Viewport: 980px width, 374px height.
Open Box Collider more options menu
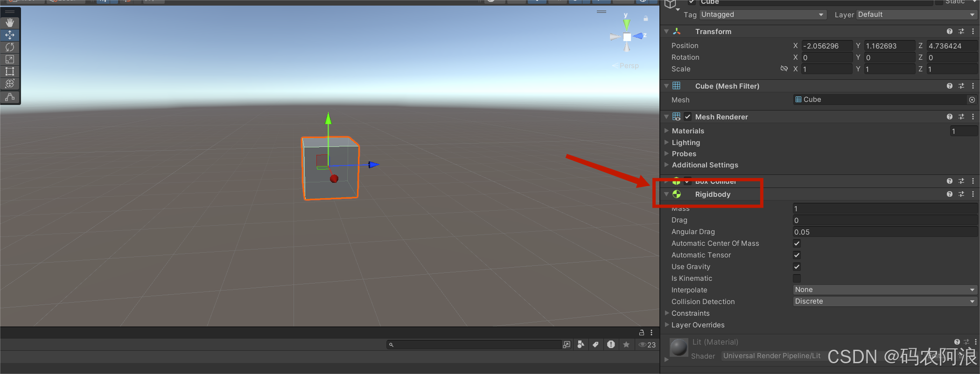[x=973, y=181]
